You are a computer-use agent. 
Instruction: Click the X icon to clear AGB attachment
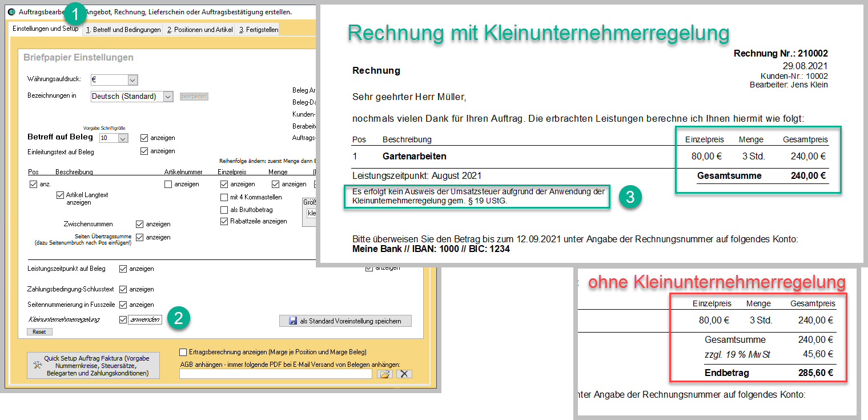(404, 374)
